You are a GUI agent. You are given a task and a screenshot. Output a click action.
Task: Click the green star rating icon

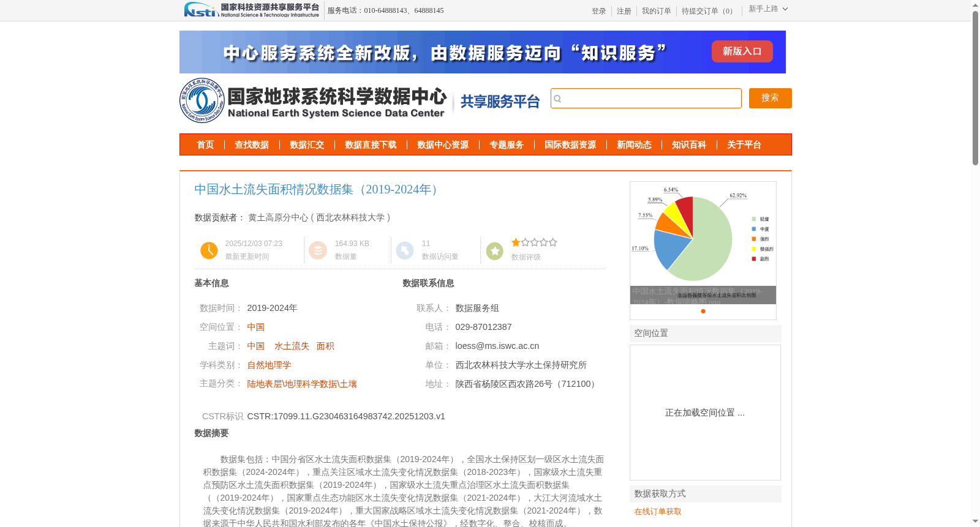pos(495,251)
